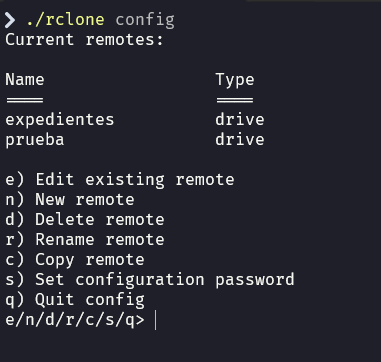Click the New remote option
This screenshot has width=381, height=362.
point(70,200)
